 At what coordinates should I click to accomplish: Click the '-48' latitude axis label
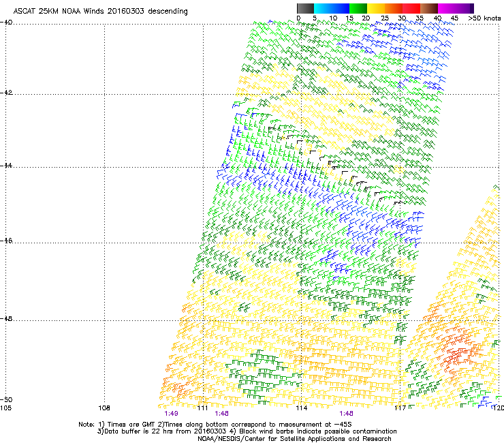(6, 318)
